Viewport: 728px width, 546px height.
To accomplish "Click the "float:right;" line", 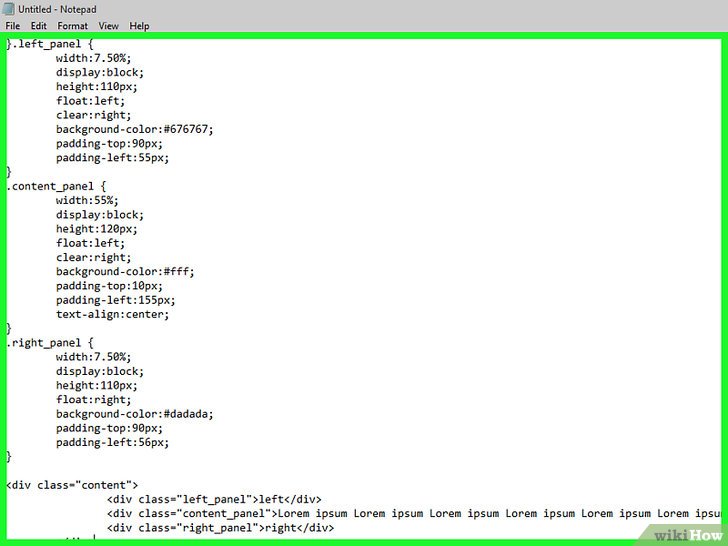I will [93, 399].
